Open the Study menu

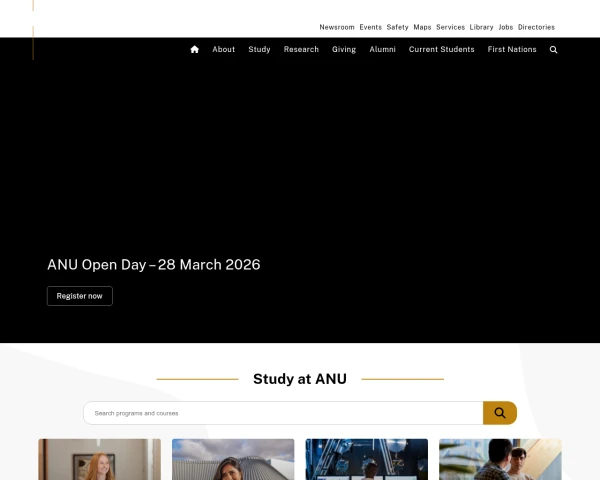click(259, 49)
